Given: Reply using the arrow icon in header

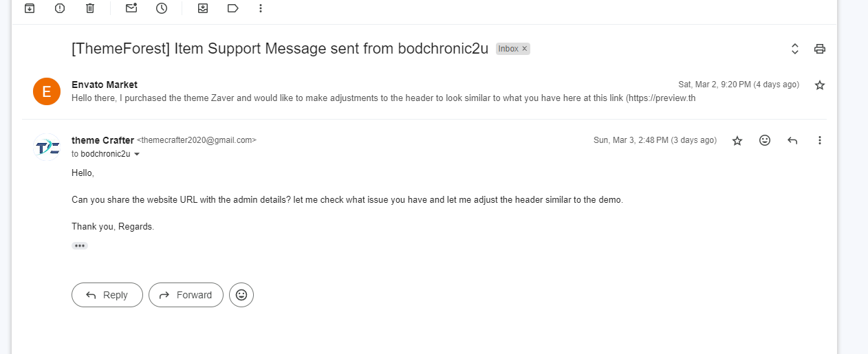Looking at the screenshot, I should 792,140.
